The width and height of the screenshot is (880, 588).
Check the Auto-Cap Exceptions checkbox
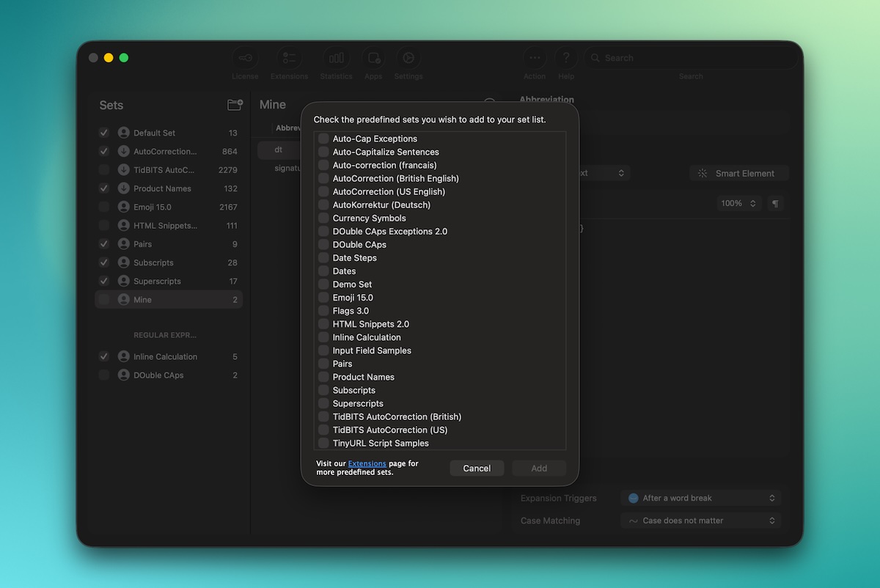[x=323, y=139]
